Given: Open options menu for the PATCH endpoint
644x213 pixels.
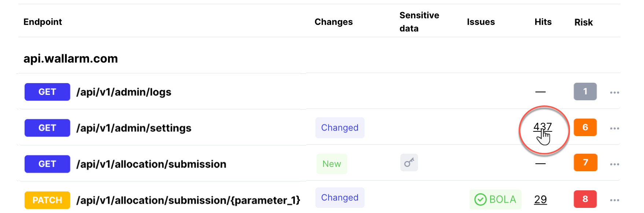Looking at the screenshot, I should click(x=615, y=200).
